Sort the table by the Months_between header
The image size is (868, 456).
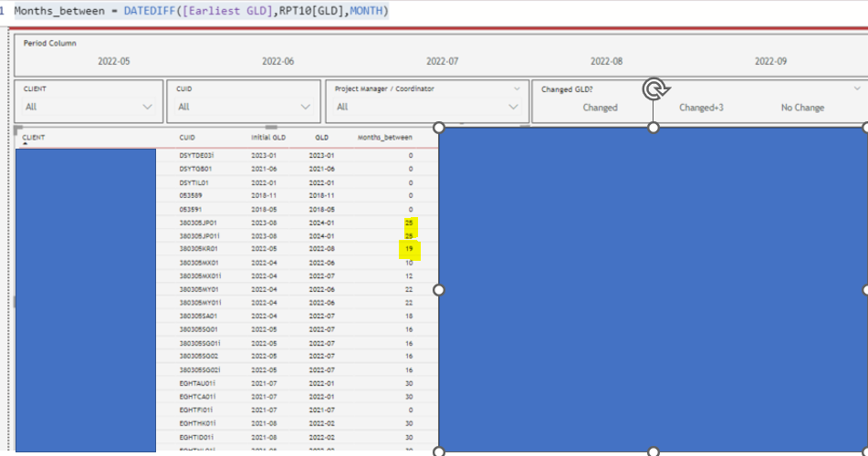(x=385, y=137)
